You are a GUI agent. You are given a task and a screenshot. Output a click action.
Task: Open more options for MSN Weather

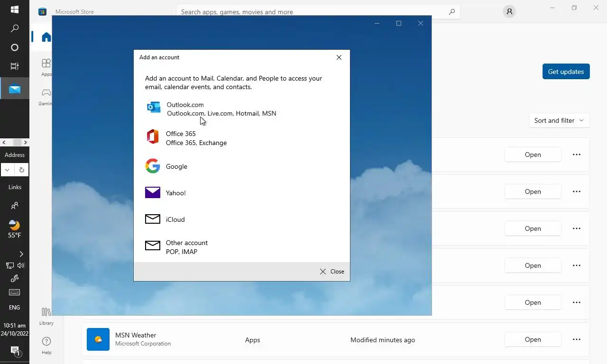(577, 339)
